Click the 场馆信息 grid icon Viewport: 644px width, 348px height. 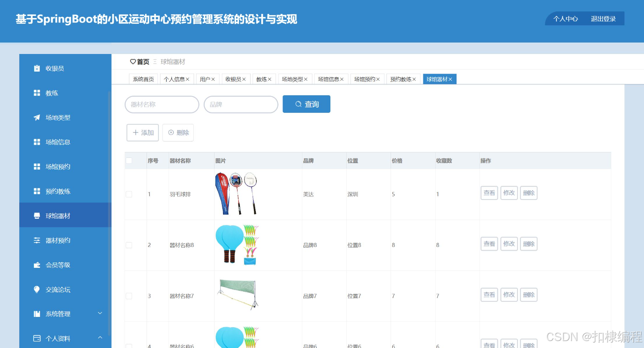click(37, 142)
